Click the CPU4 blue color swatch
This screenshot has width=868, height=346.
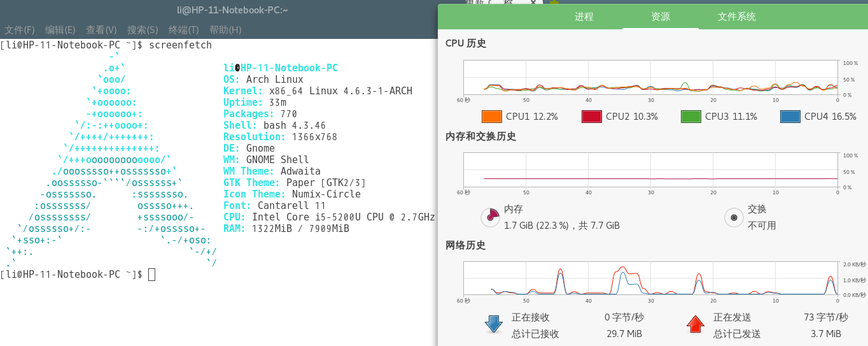click(x=790, y=117)
